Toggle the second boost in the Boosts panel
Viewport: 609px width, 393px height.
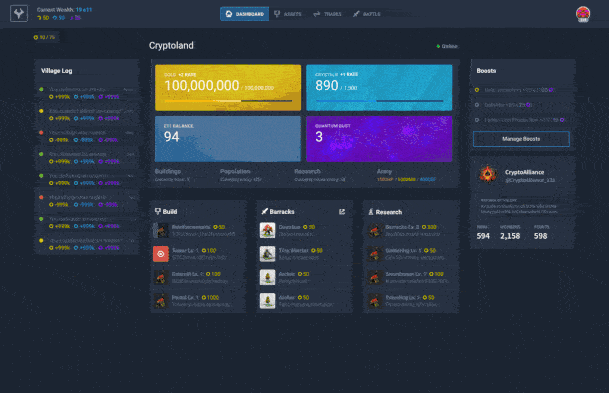(477, 105)
